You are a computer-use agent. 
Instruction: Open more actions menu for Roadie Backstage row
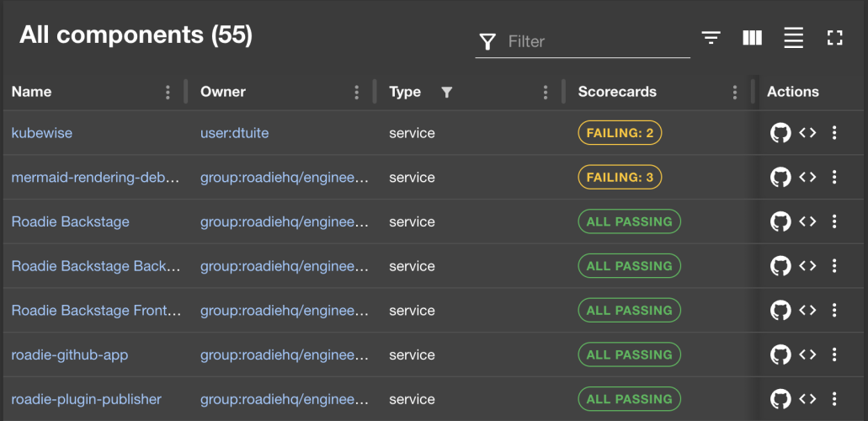834,221
